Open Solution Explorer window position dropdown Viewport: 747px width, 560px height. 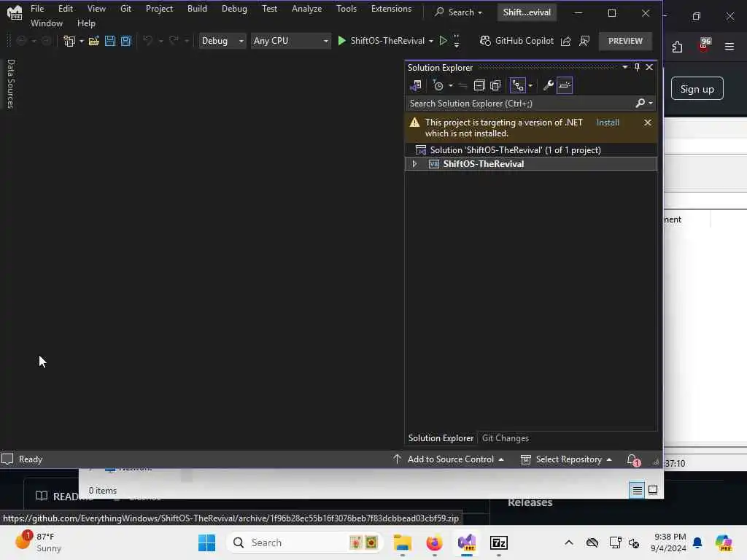625,67
